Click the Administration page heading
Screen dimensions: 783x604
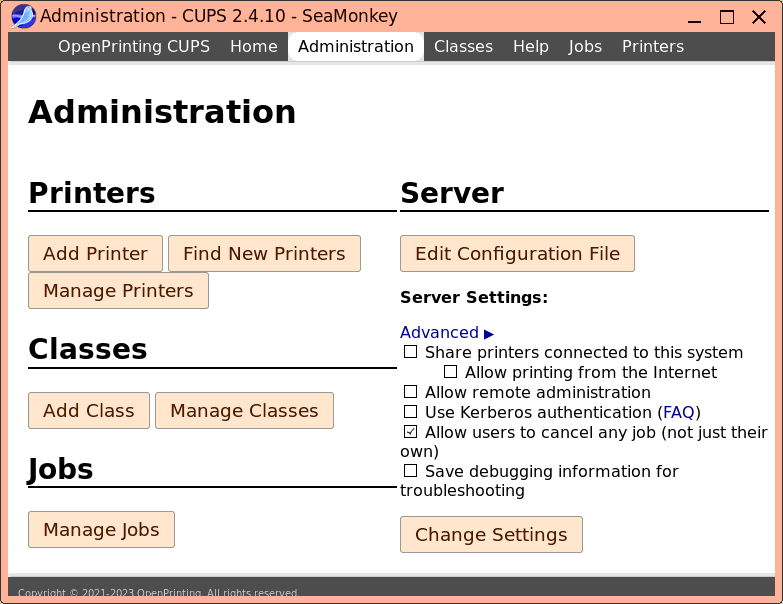[162, 112]
